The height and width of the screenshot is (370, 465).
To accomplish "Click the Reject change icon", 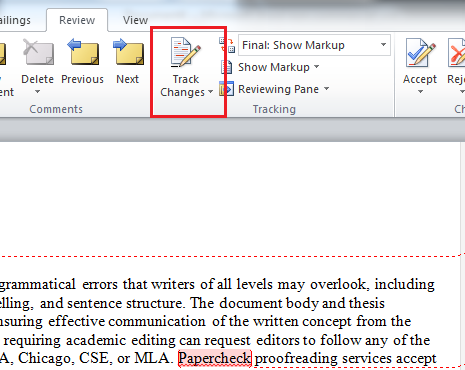I will pos(456,53).
